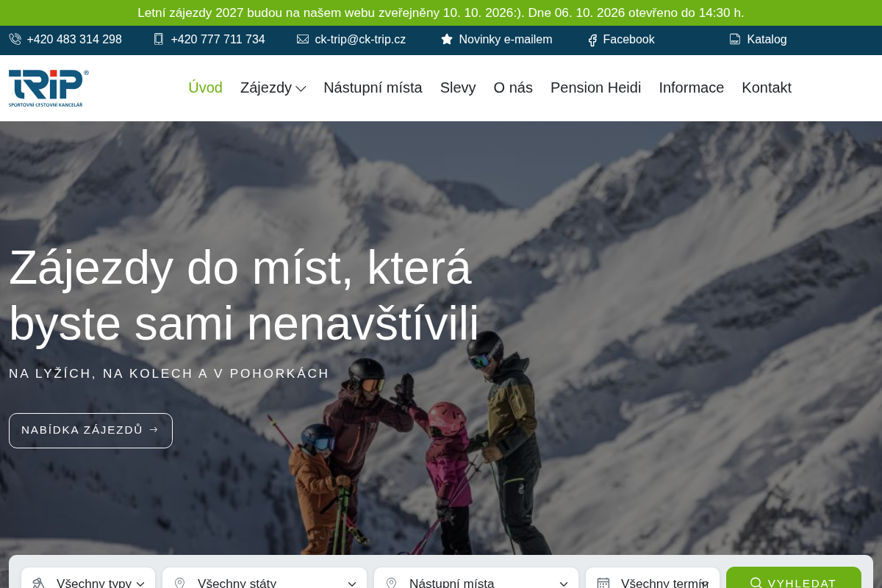Image resolution: width=882 pixels, height=588 pixels.
Task: Open the Nástupní místa filter dropdown
Action: [x=476, y=578]
